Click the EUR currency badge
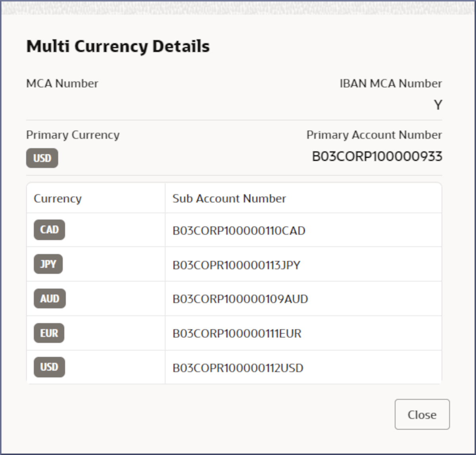The width and height of the screenshot is (476, 455). coord(49,333)
